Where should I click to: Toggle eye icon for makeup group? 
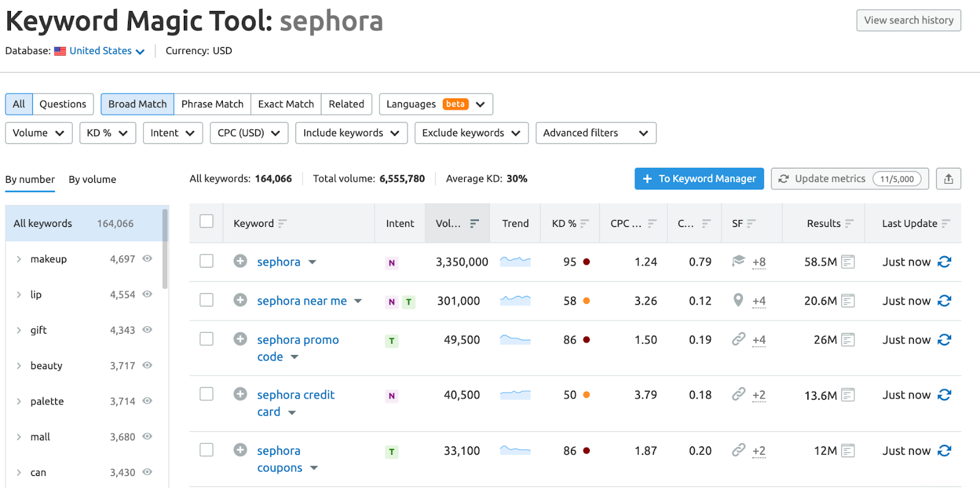(x=147, y=259)
